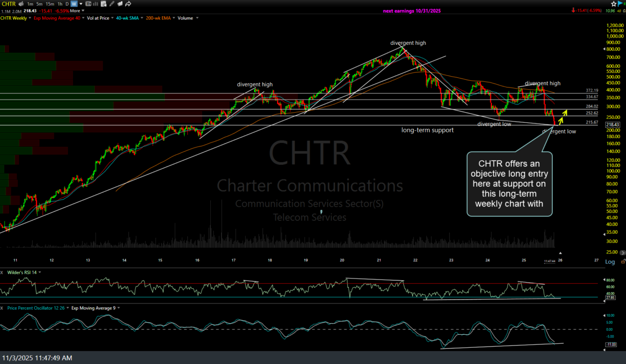Click the divergent high label at 2021 peak
Image resolution: width=626 pixels, height=364 pixels.
pyautogui.click(x=408, y=43)
